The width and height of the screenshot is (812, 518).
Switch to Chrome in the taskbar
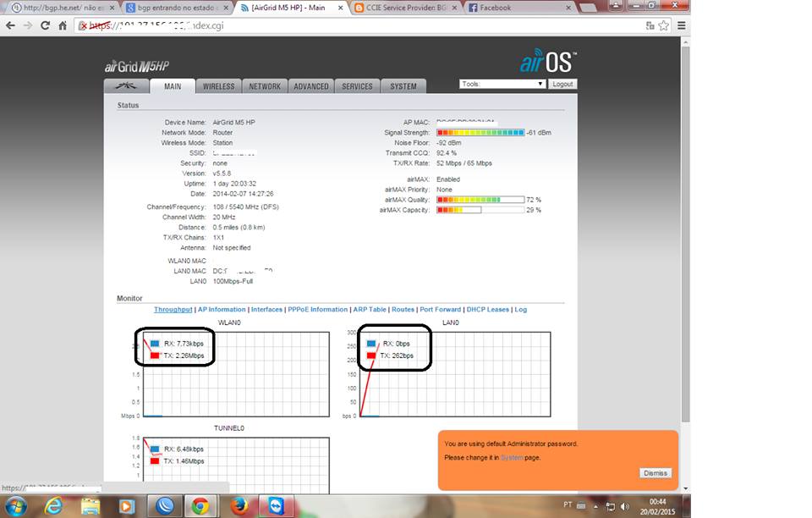pos(200,506)
